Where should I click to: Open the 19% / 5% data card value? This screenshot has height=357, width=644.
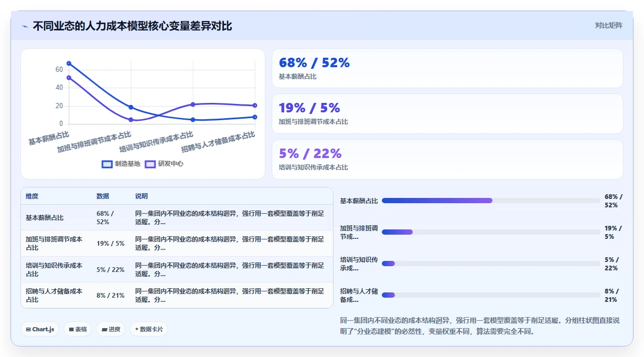click(x=309, y=108)
